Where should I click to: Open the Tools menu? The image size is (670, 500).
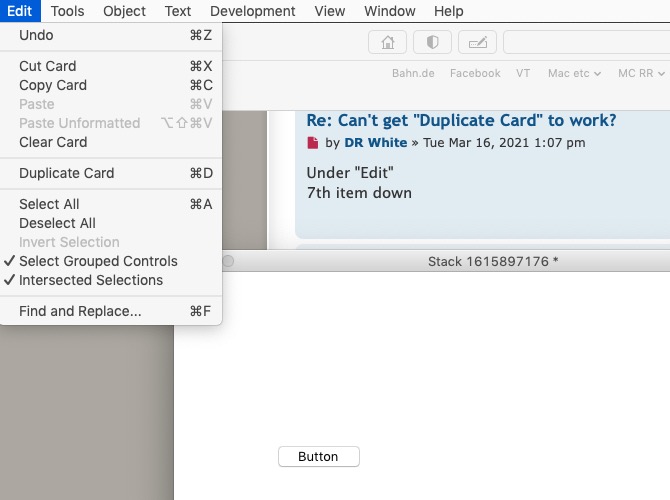(68, 11)
